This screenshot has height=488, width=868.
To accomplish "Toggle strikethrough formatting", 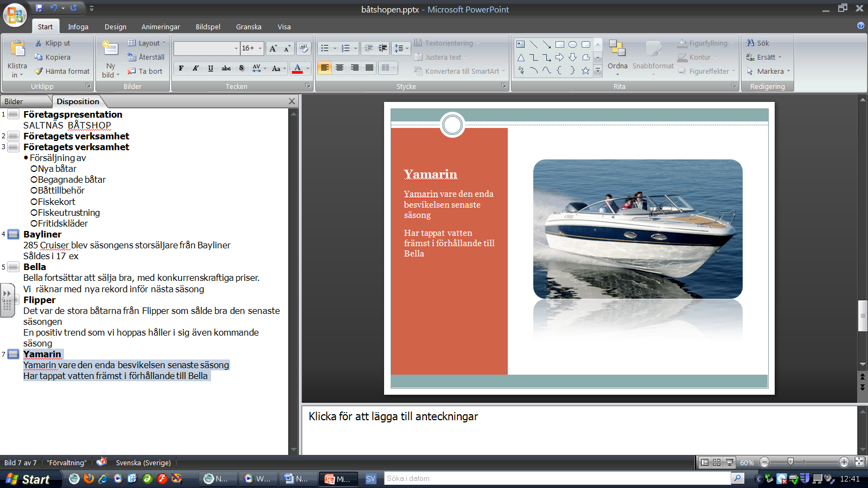I will pyautogui.click(x=226, y=68).
